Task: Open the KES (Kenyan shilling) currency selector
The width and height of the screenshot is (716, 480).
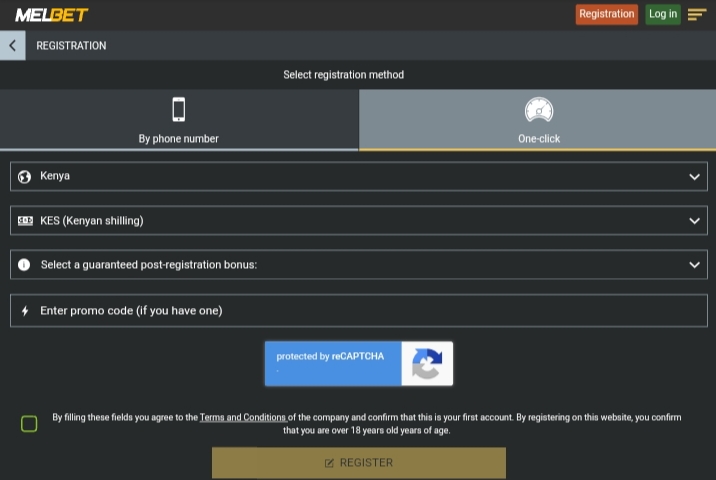Action: (359, 221)
